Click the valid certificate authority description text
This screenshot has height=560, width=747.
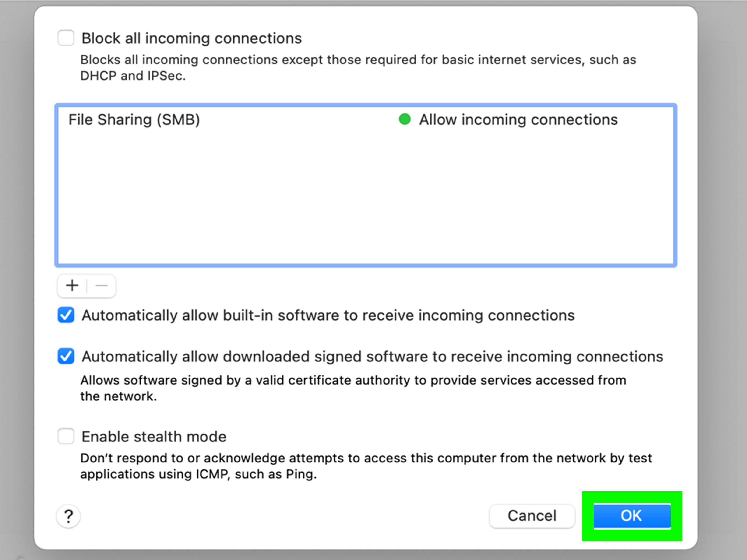pos(353,388)
